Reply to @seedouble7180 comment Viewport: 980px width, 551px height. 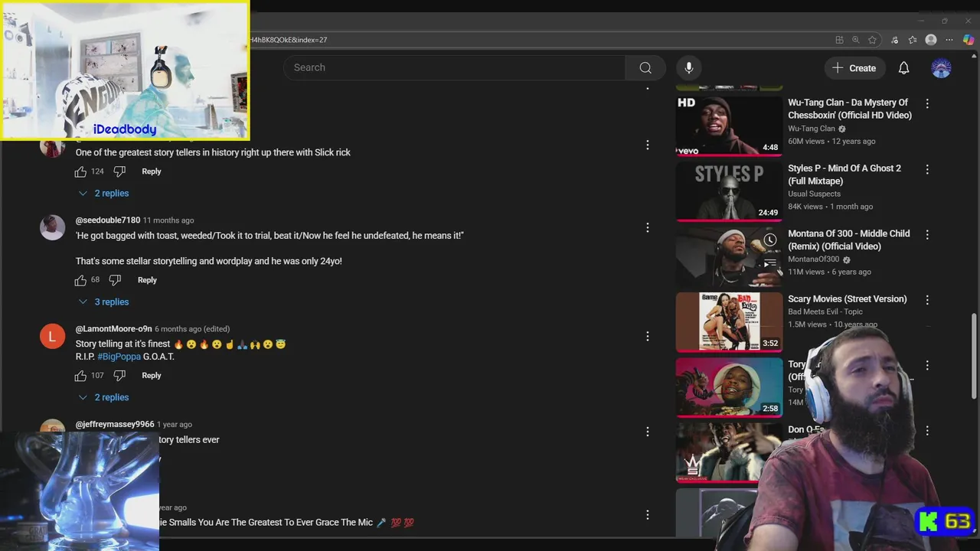click(x=147, y=280)
